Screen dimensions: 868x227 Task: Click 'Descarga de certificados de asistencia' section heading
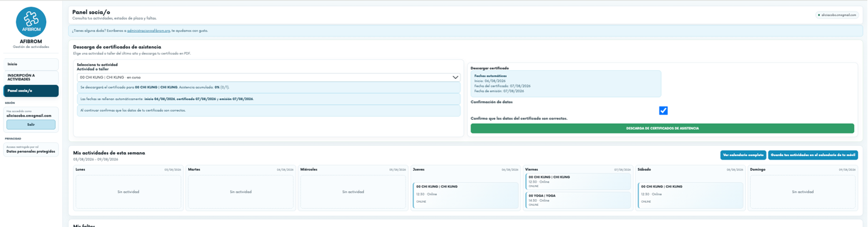(x=117, y=47)
